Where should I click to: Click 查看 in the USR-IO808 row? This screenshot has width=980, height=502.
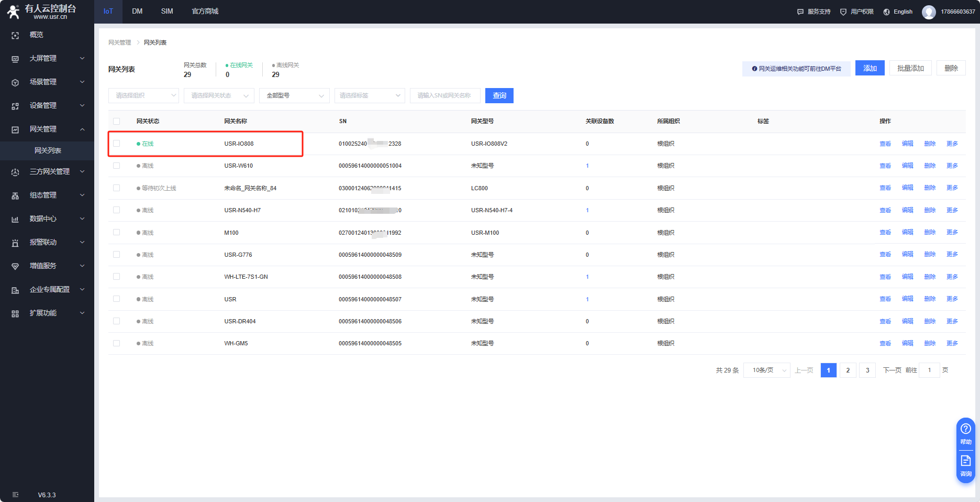tap(885, 144)
